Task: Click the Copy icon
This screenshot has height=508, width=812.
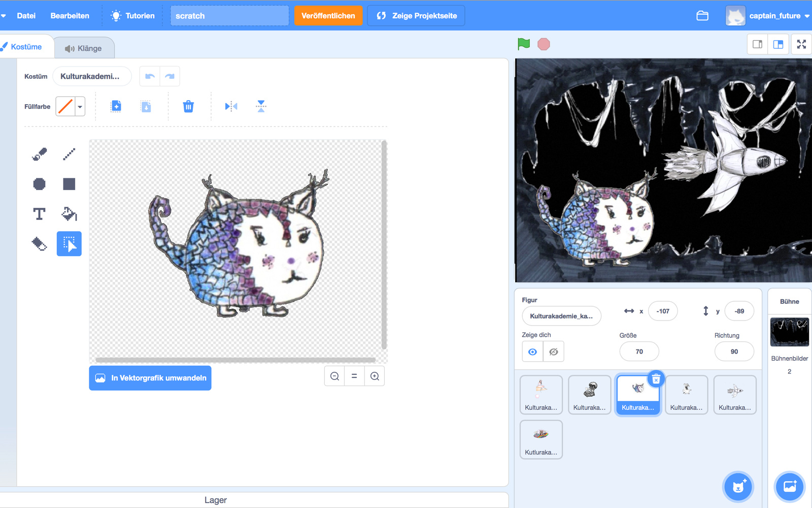Action: [x=116, y=106]
